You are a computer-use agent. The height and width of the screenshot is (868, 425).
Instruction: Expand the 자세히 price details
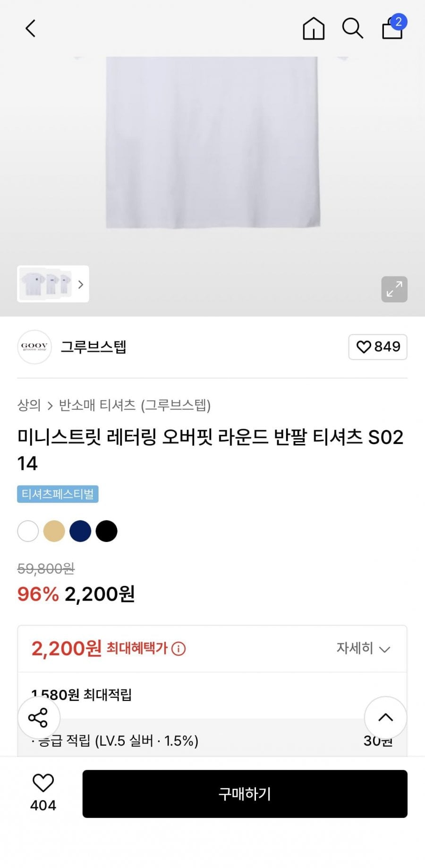tap(363, 649)
